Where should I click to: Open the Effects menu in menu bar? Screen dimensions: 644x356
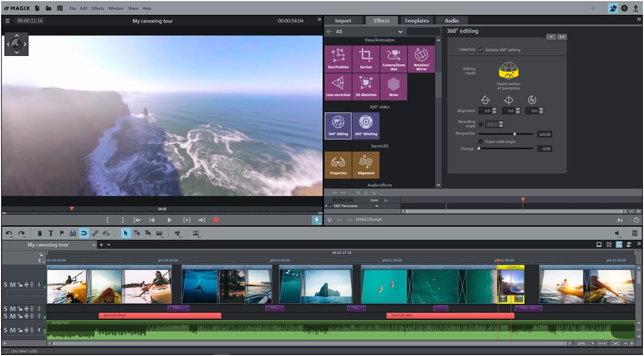click(97, 8)
